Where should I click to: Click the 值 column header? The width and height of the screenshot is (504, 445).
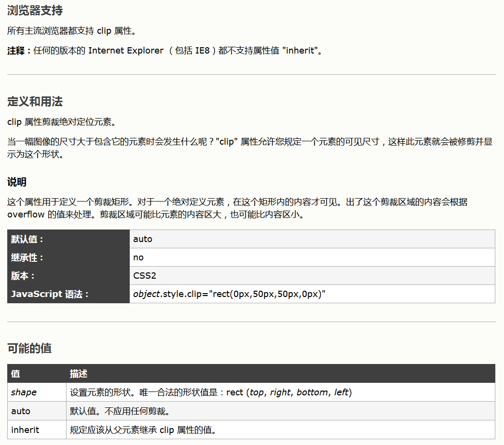[37, 374]
